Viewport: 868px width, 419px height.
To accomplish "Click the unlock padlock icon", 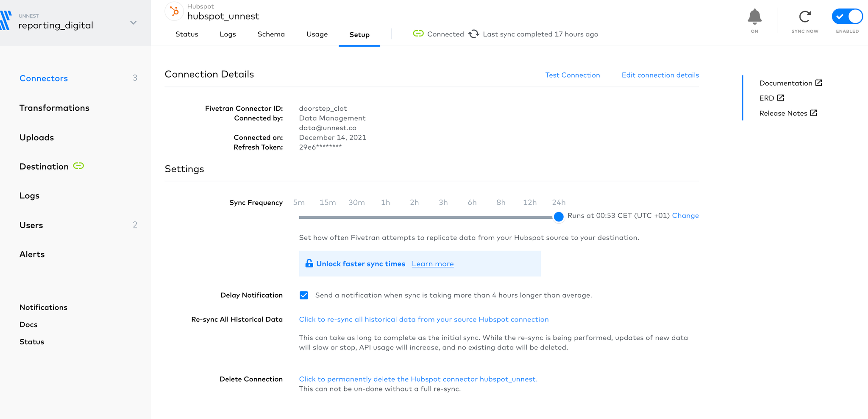I will point(309,263).
